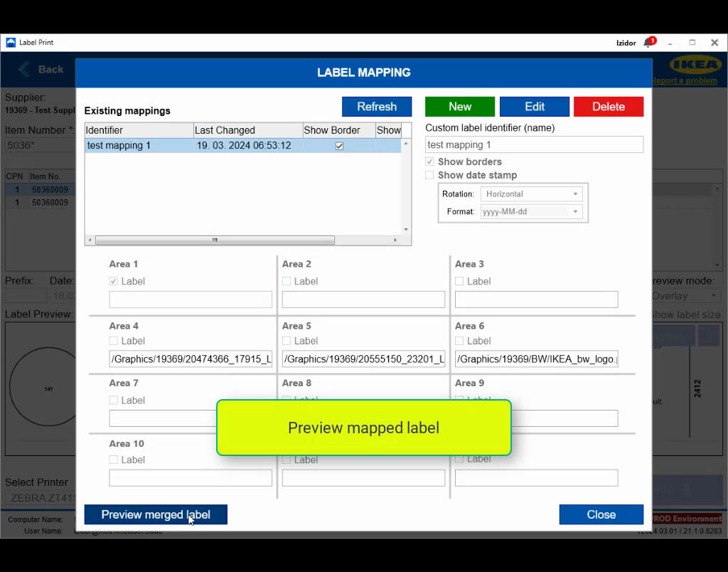Click the Close button
The height and width of the screenshot is (572, 728).
(601, 514)
